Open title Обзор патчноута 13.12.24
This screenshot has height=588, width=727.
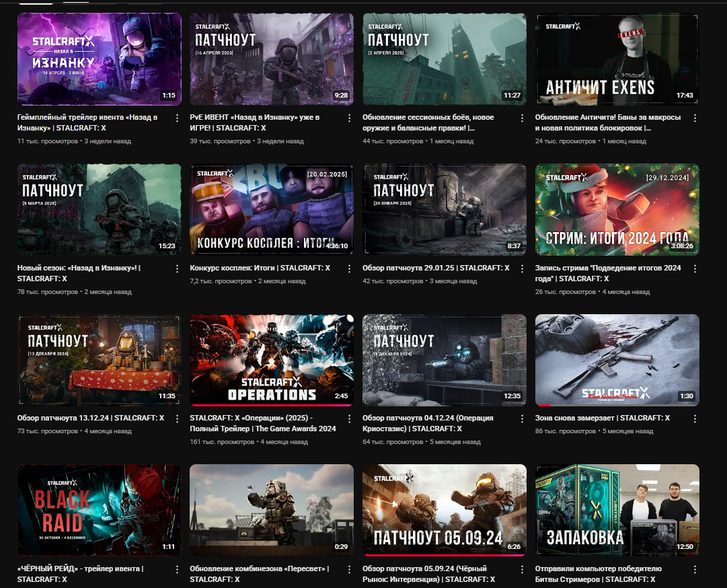coord(90,418)
